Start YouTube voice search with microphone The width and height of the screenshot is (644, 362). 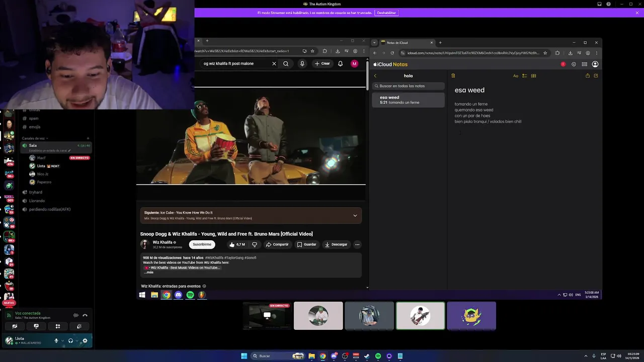(x=302, y=64)
